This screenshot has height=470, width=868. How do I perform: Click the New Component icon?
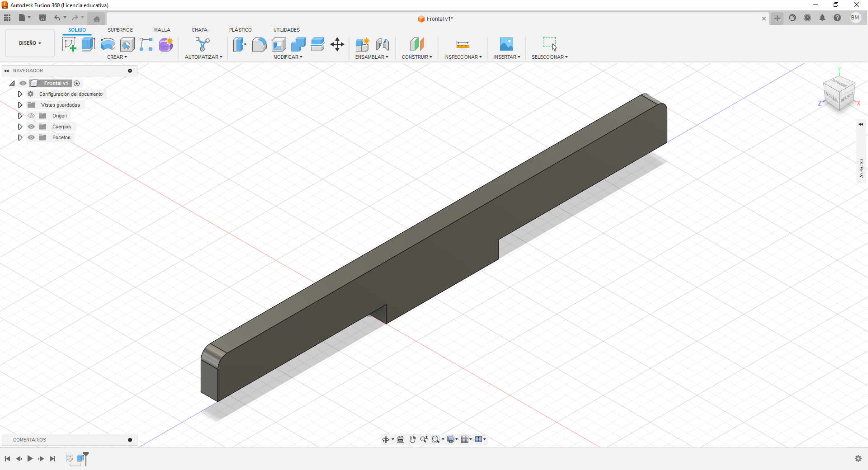pos(363,44)
